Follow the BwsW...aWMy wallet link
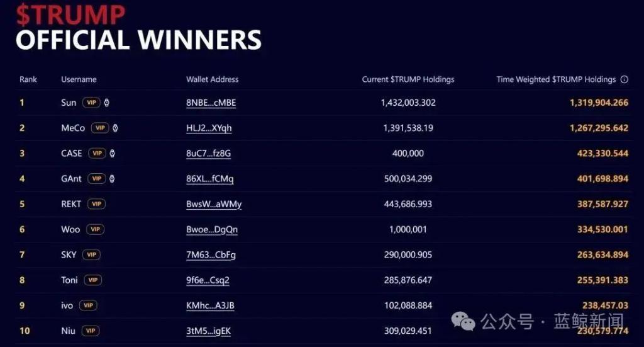 coord(214,204)
